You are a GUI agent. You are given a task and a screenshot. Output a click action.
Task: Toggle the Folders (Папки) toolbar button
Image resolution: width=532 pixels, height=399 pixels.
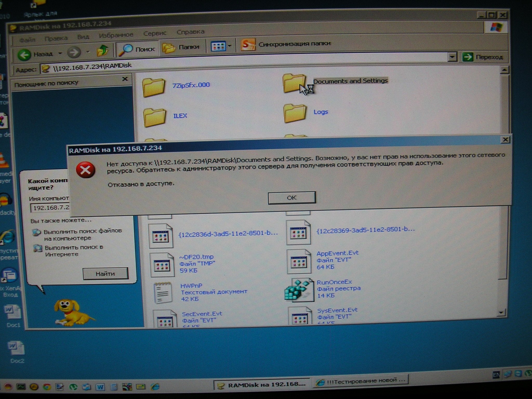(x=181, y=48)
